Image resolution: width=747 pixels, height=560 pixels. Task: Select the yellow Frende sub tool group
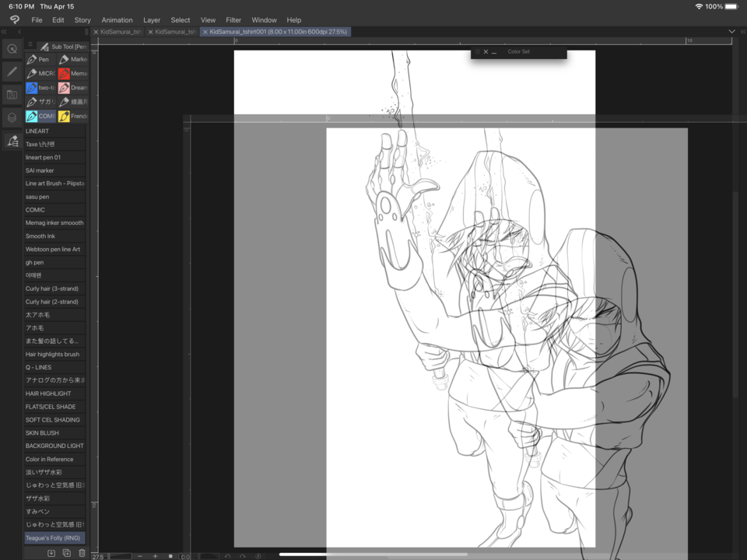[73, 116]
